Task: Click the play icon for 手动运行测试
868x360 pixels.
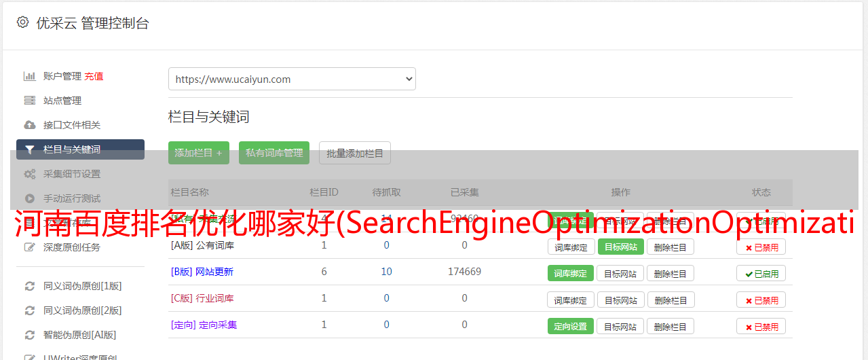Action: (29, 198)
